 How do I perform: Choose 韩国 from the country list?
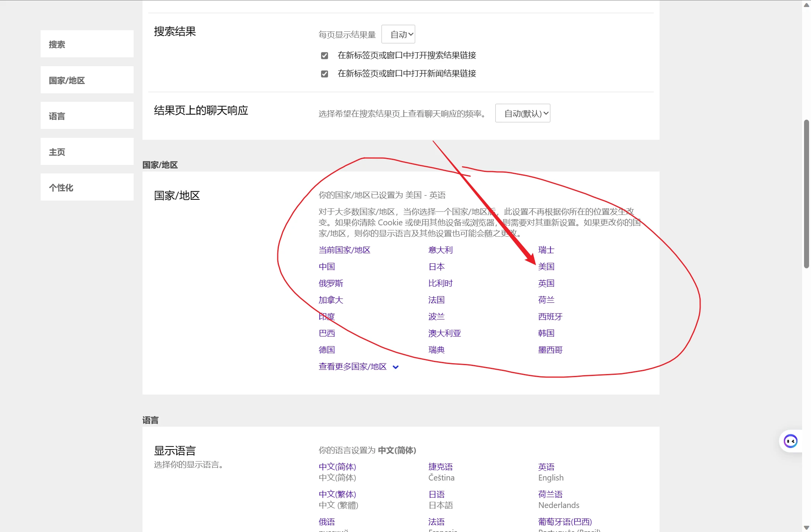click(546, 333)
